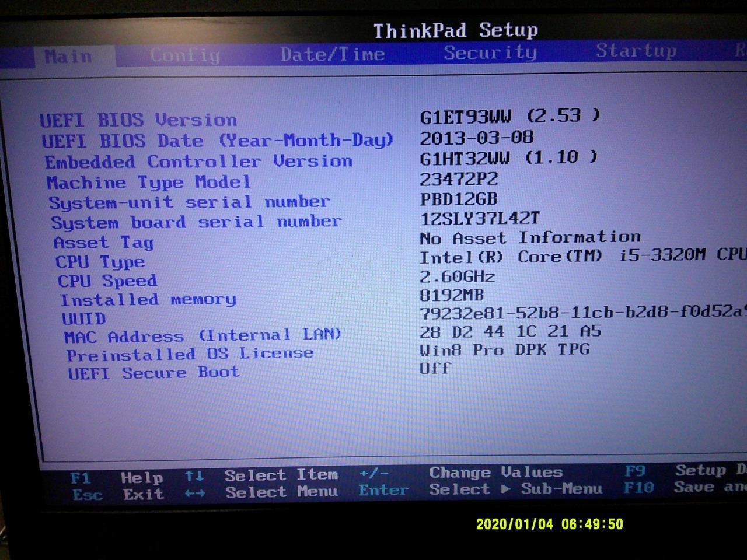The width and height of the screenshot is (747, 560).
Task: Click the Esc Exit key hint
Action: click(x=118, y=495)
